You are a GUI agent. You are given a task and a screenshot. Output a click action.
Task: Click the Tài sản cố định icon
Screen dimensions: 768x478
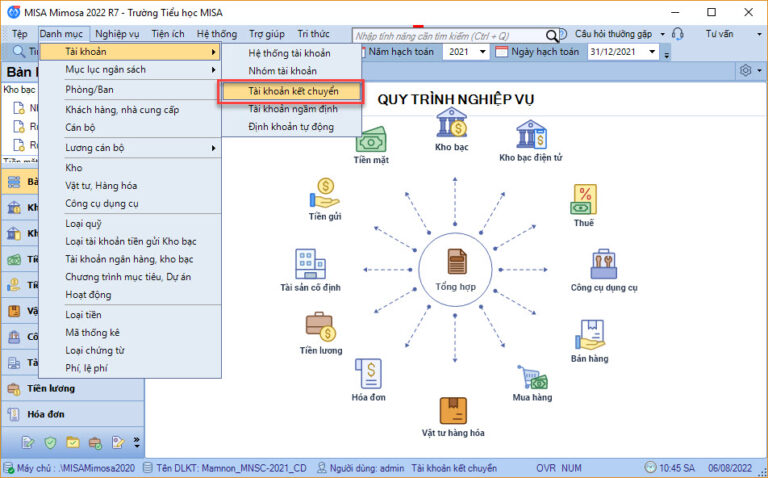click(304, 265)
